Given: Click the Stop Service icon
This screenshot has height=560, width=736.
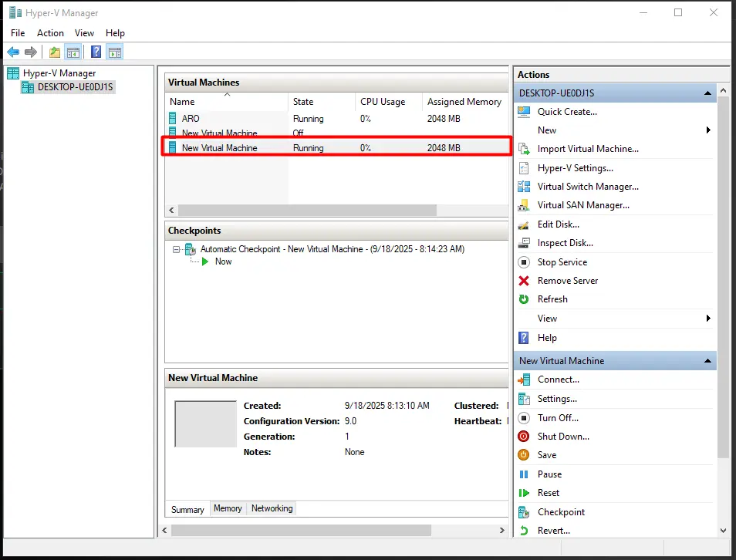Looking at the screenshot, I should [524, 262].
